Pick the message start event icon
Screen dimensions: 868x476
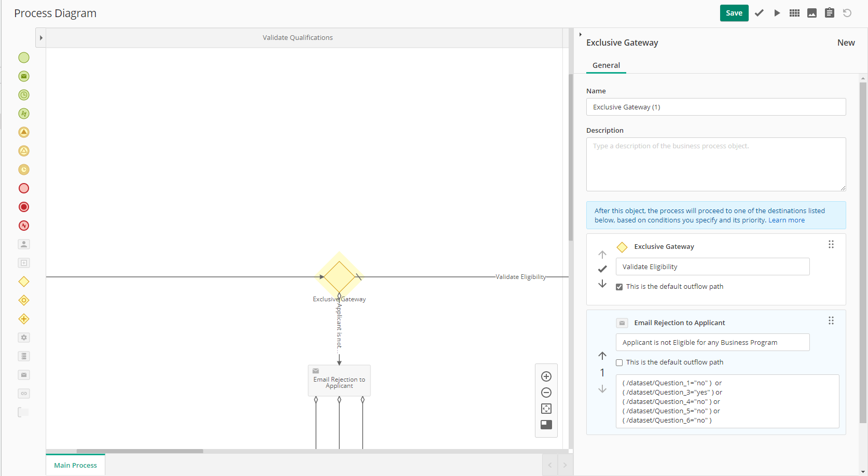(x=24, y=76)
